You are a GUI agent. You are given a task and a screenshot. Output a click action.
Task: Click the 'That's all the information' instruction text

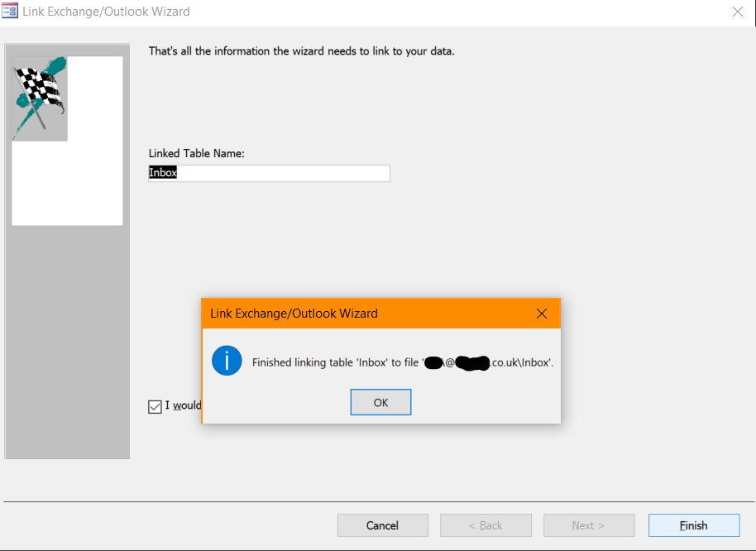(301, 51)
